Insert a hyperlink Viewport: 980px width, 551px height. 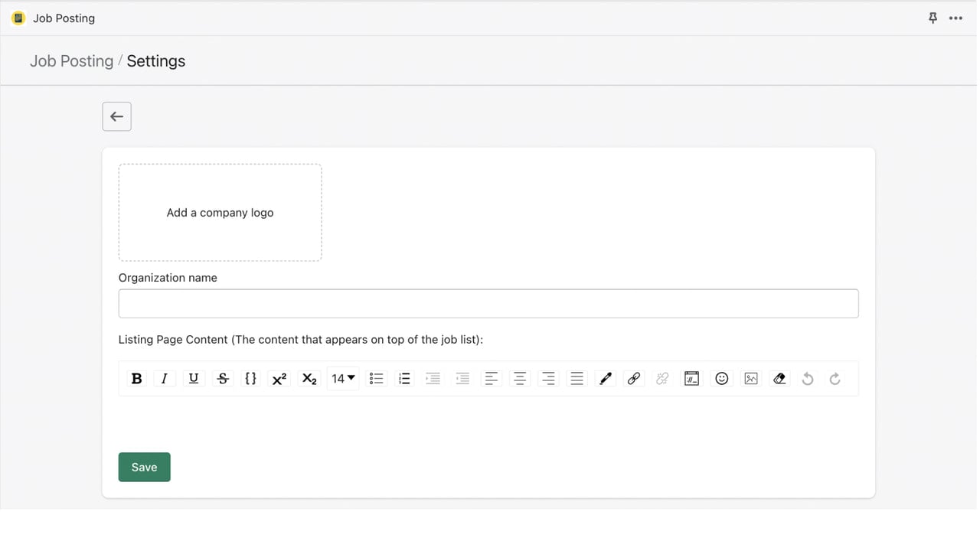(634, 378)
